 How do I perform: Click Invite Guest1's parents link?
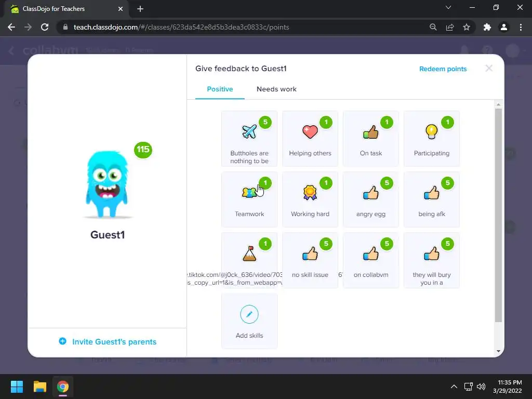pos(108,342)
